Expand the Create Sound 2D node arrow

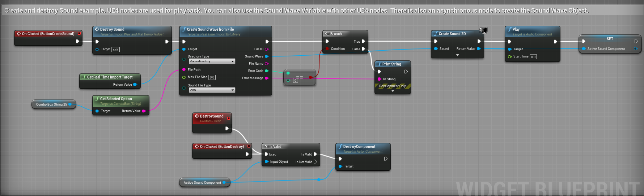457,55
